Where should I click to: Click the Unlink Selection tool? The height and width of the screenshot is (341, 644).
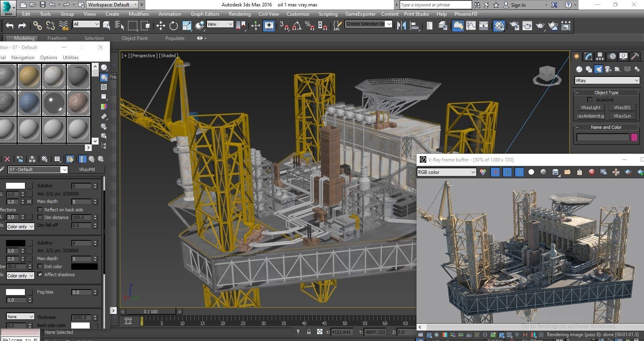tap(50, 26)
